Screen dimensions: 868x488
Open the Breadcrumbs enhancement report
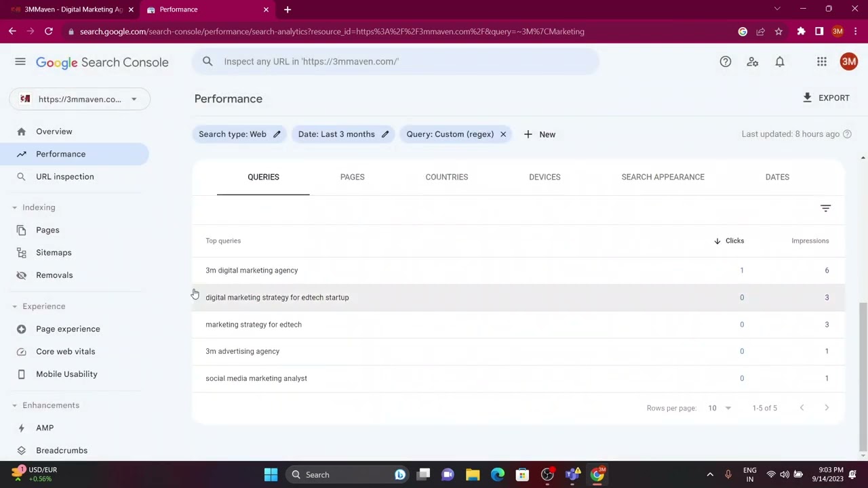[75, 450]
